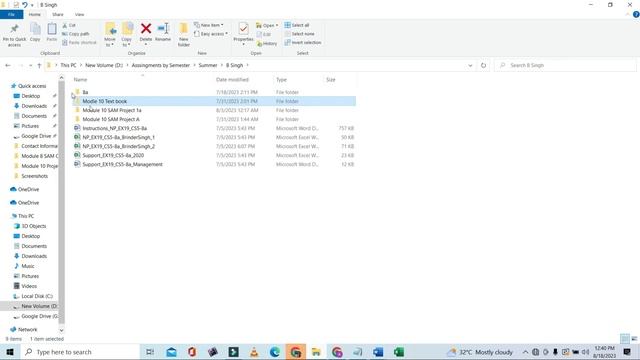Screen dimensions: 640x360
Task: Open Excel from taskbar
Action: (399, 352)
